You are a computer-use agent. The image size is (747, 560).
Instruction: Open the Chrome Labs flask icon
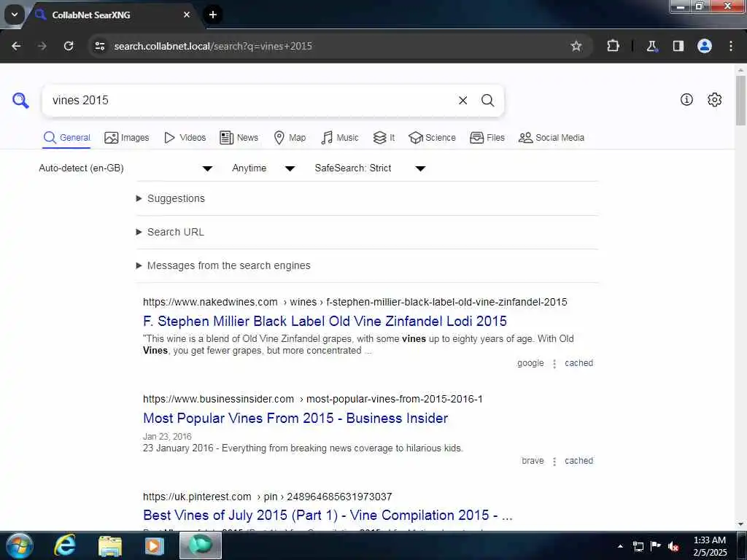pos(651,46)
